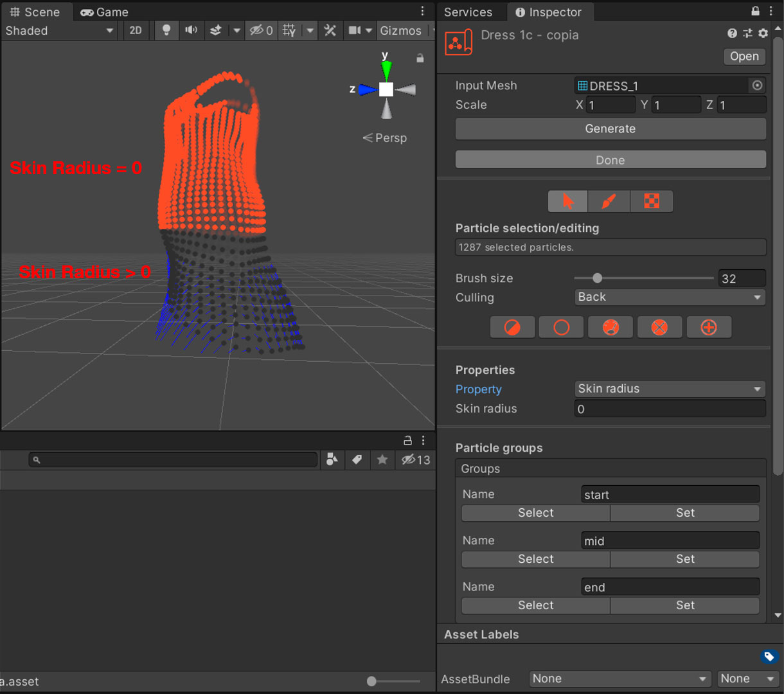Click the checkerboard texture mode icon

click(x=652, y=202)
